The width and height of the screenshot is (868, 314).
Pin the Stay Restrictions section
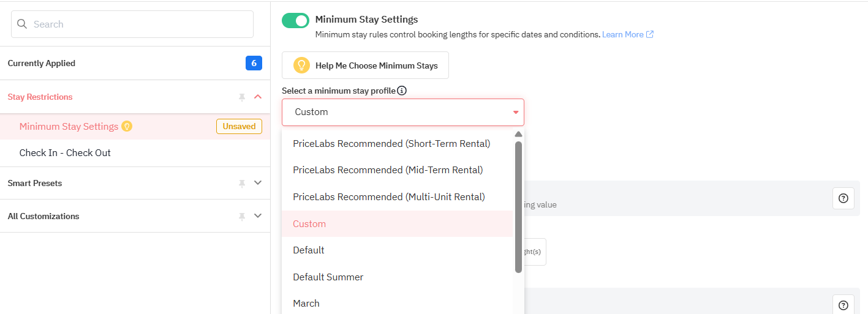point(242,97)
